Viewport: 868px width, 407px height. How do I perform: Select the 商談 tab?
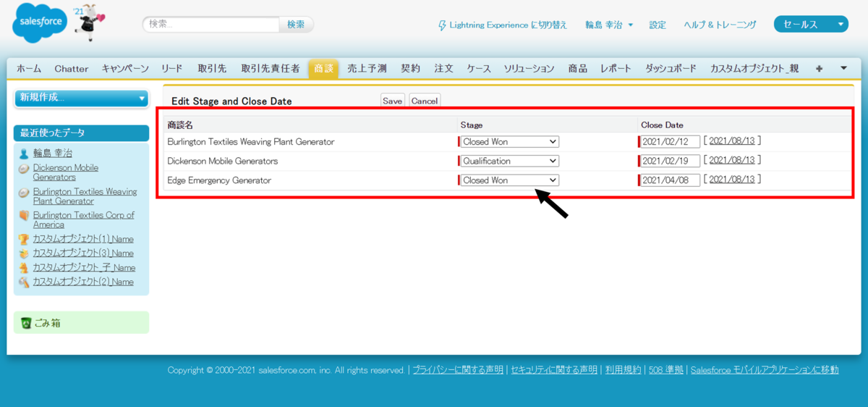323,69
